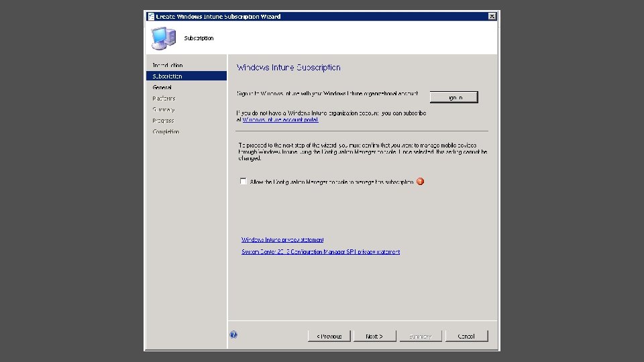Click the red warning icon beside the checkbox

coord(420,182)
